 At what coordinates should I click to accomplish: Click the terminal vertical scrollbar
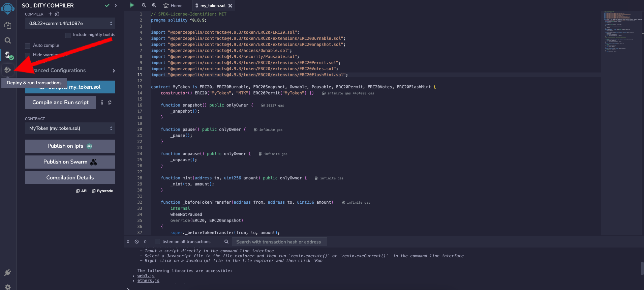click(x=642, y=268)
